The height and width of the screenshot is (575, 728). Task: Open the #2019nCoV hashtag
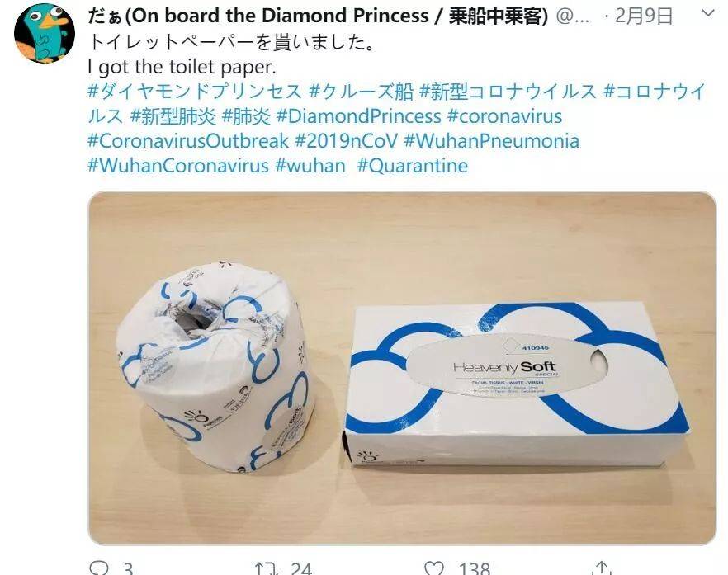tap(347, 140)
